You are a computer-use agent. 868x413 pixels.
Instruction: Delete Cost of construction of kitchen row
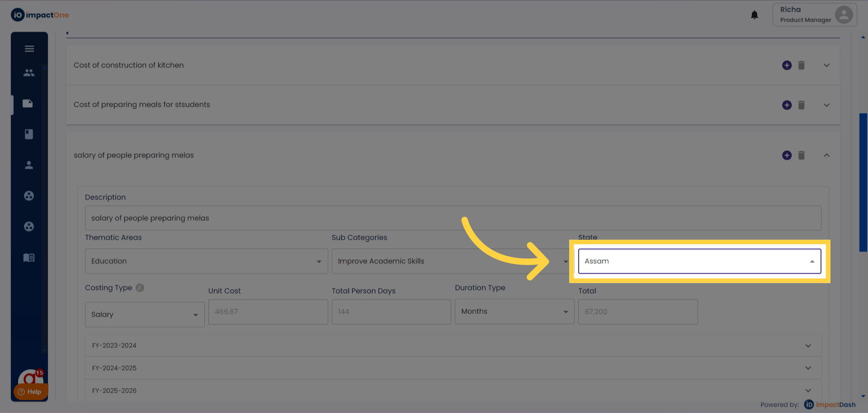pyautogui.click(x=801, y=65)
